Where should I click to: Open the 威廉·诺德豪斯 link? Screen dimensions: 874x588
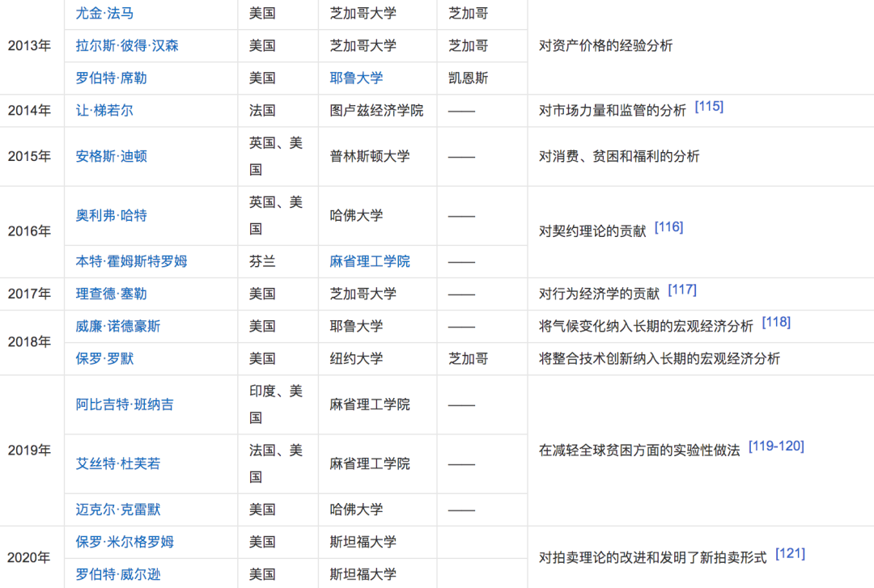point(118,326)
